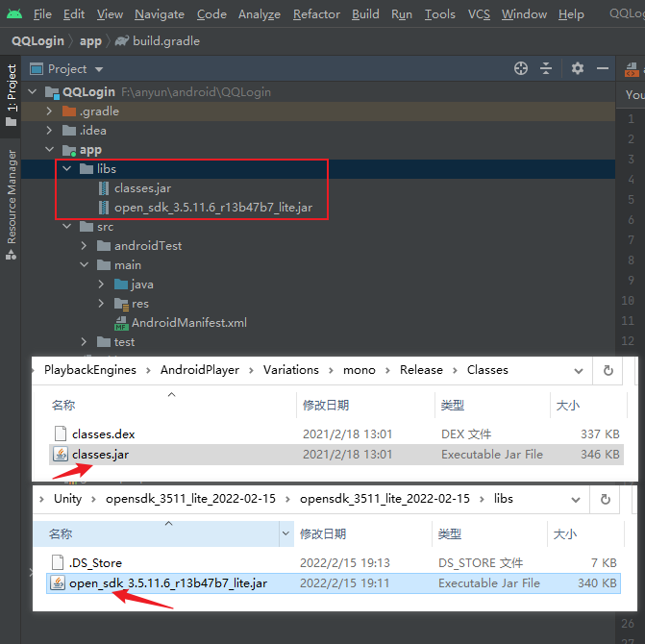This screenshot has width=645, height=644.
Task: Open the Edit menu
Action: [x=74, y=14]
